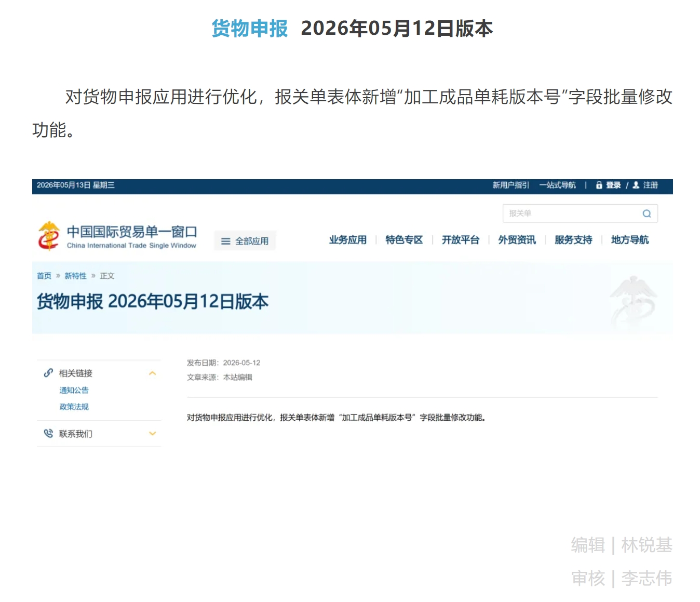The image size is (700, 602).
Task: Click the date text 2026年05月13日 星期三
Action: (76, 185)
